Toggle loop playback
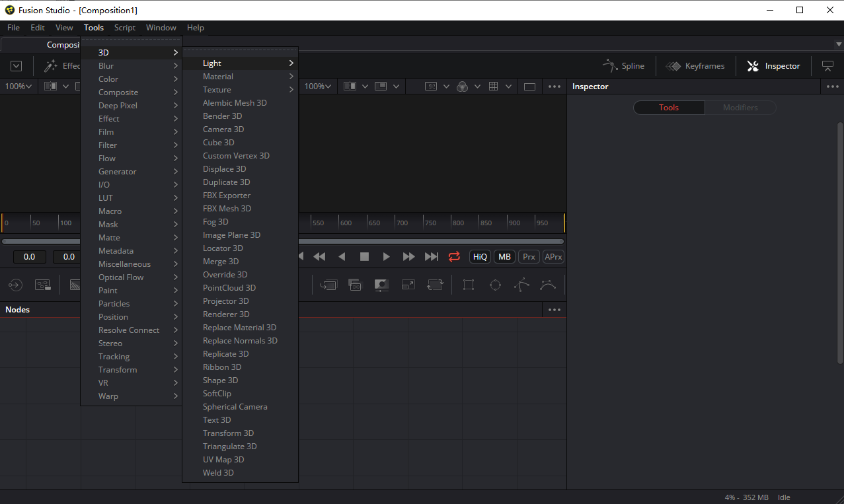 pyautogui.click(x=454, y=256)
